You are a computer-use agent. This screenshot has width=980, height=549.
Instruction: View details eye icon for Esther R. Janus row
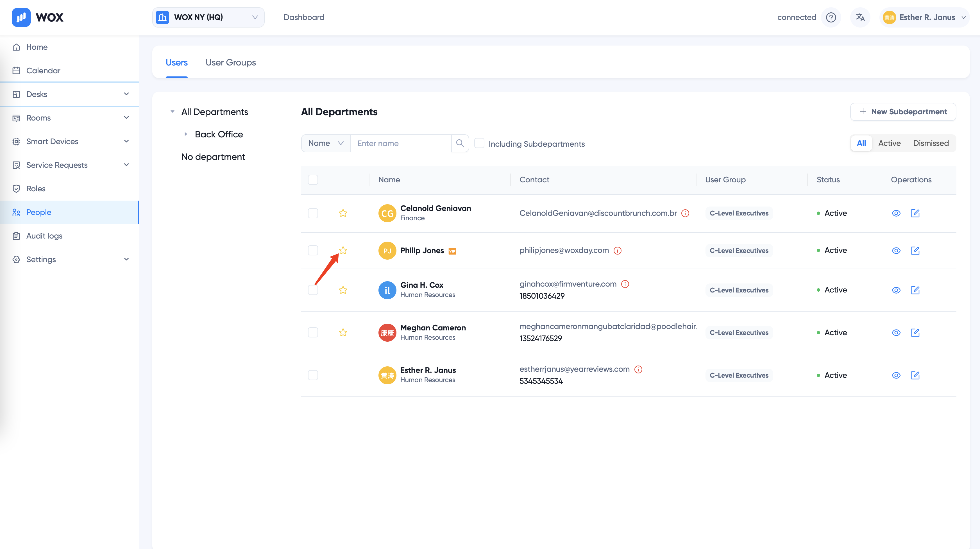click(896, 375)
